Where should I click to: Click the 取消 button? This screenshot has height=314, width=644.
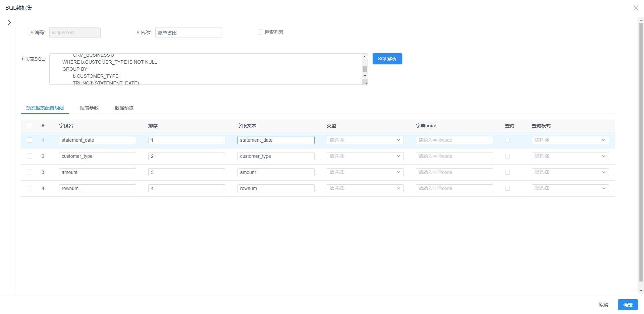coord(604,305)
